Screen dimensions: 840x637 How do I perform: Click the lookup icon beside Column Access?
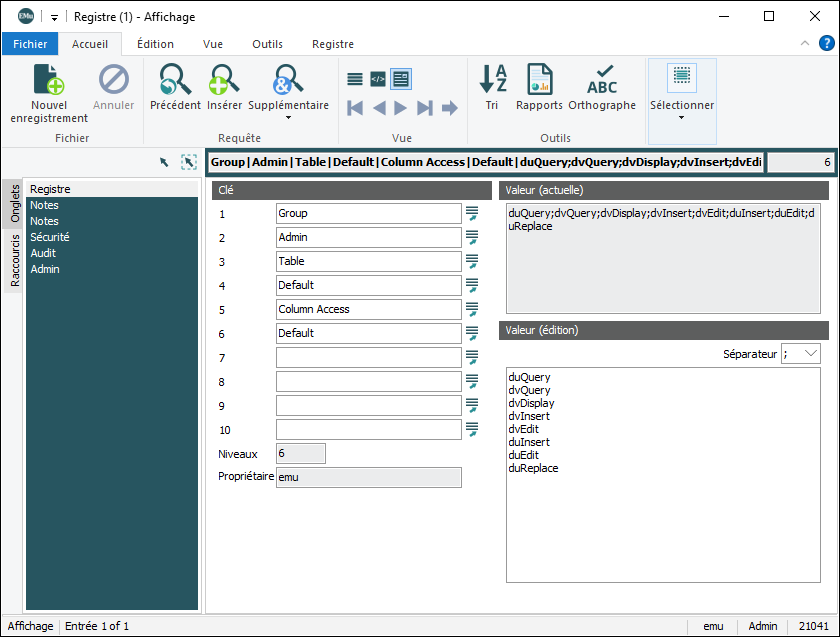(472, 309)
